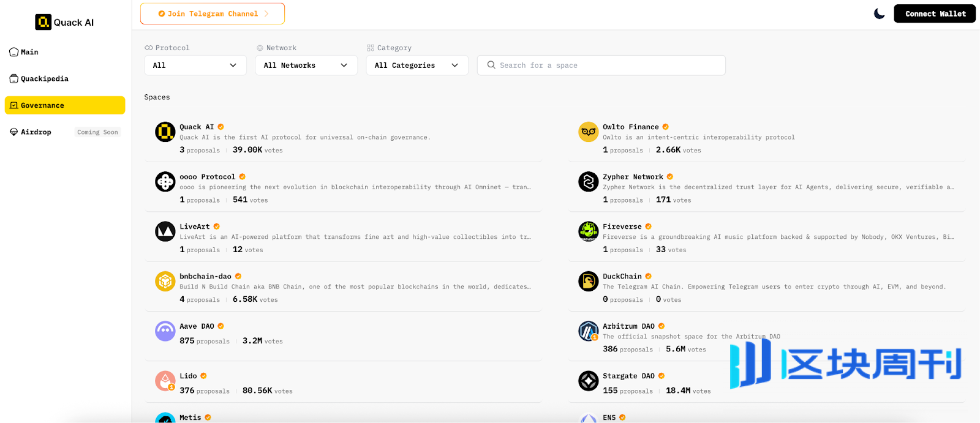Click the Aave DAO space title
980x423 pixels.
[x=197, y=326]
